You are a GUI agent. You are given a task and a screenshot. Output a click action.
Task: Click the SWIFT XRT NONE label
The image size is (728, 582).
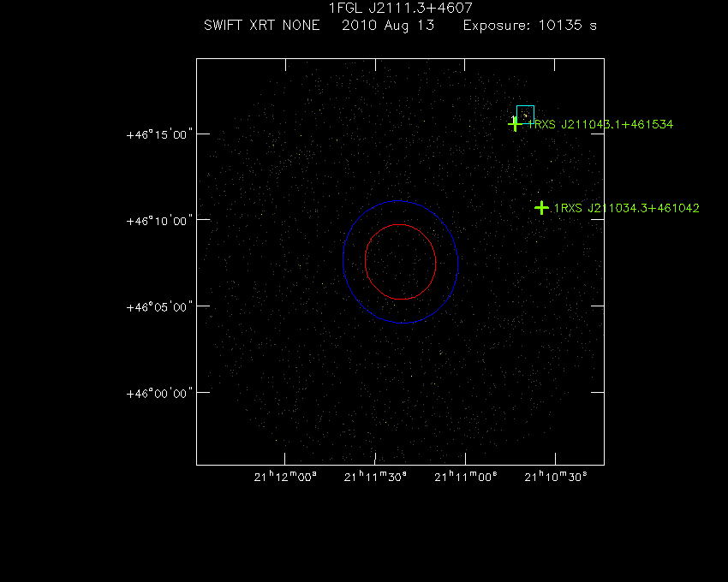(262, 25)
